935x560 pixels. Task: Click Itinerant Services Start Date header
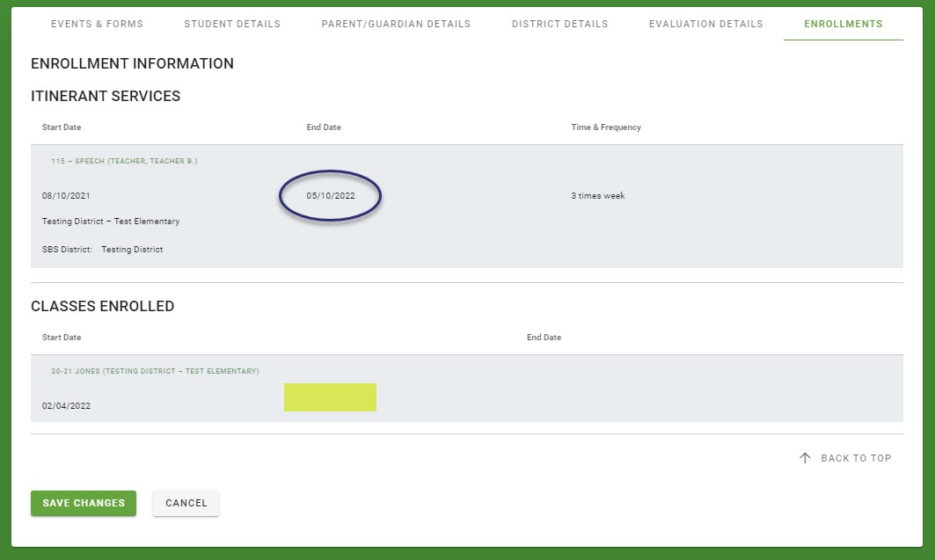pyautogui.click(x=62, y=127)
